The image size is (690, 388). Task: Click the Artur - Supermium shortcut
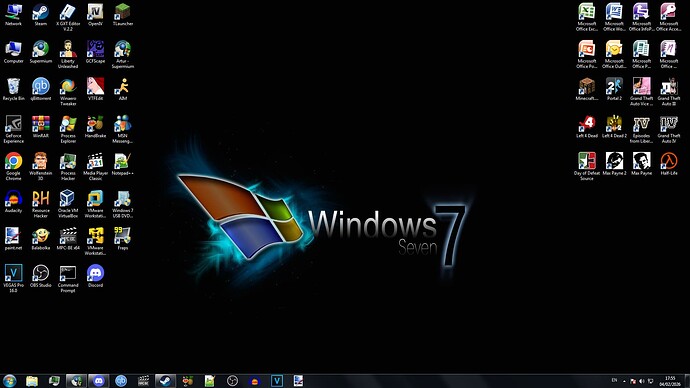[122, 55]
